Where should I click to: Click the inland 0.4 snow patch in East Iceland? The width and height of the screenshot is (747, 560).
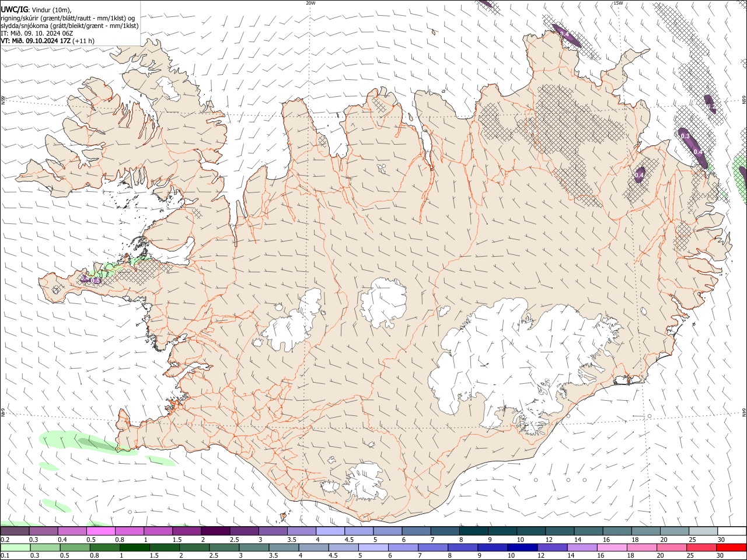(x=639, y=175)
